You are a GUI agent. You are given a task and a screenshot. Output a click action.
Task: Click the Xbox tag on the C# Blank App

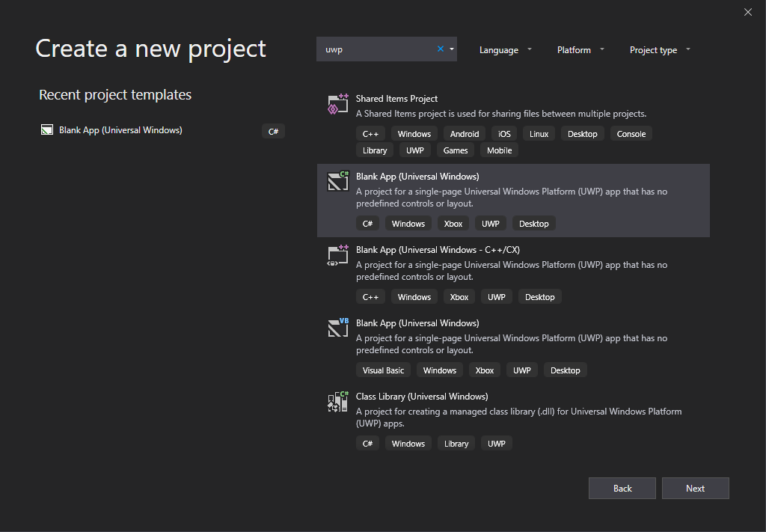click(453, 223)
